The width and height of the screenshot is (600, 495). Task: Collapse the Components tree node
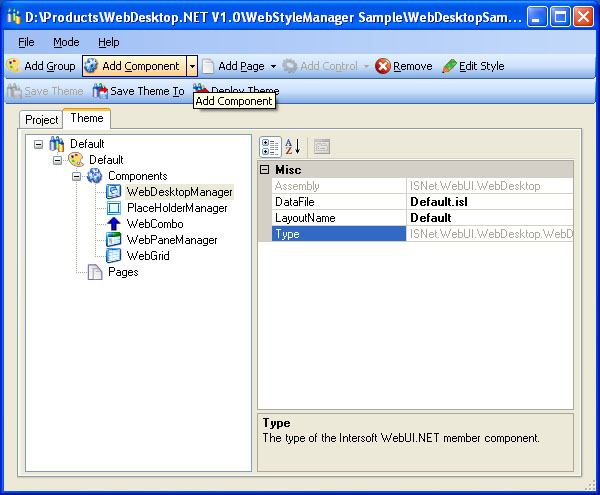pyautogui.click(x=76, y=176)
